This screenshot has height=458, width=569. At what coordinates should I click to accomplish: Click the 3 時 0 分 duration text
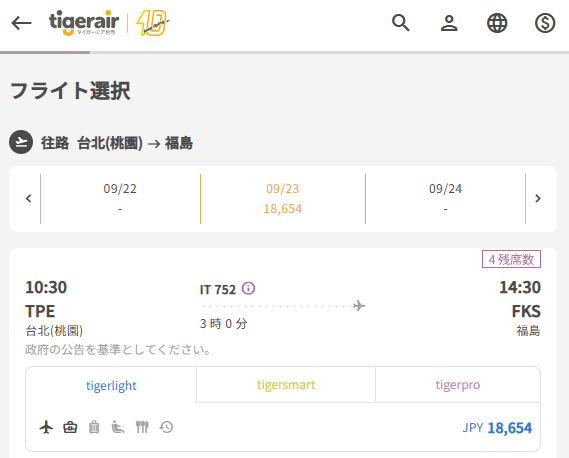(x=224, y=323)
